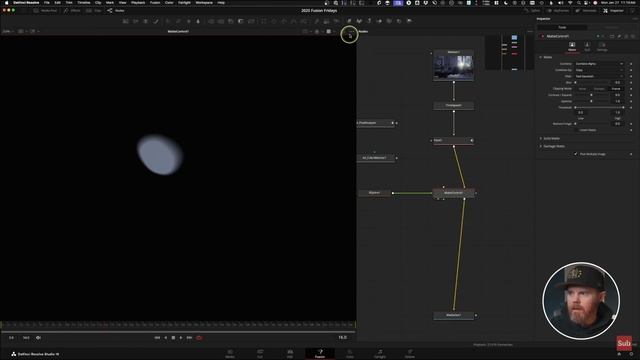The height and width of the screenshot is (360, 640).
Task: Toggle loop playback button
Action: tap(199, 338)
